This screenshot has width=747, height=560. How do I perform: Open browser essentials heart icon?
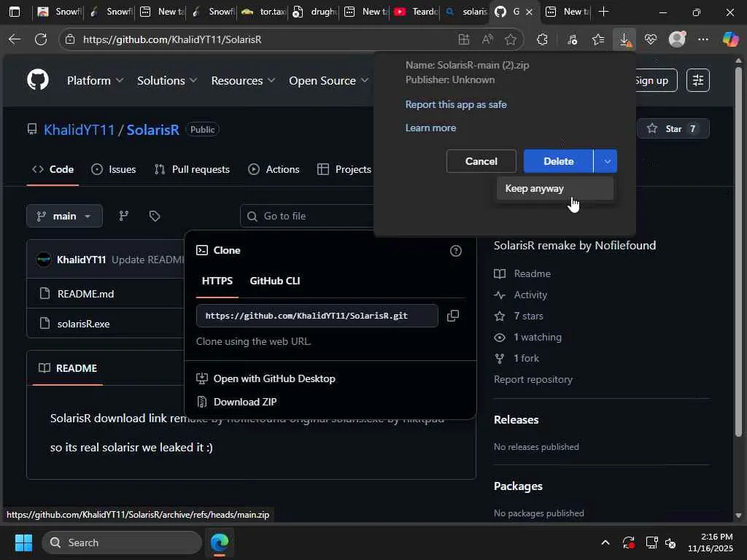pos(651,39)
